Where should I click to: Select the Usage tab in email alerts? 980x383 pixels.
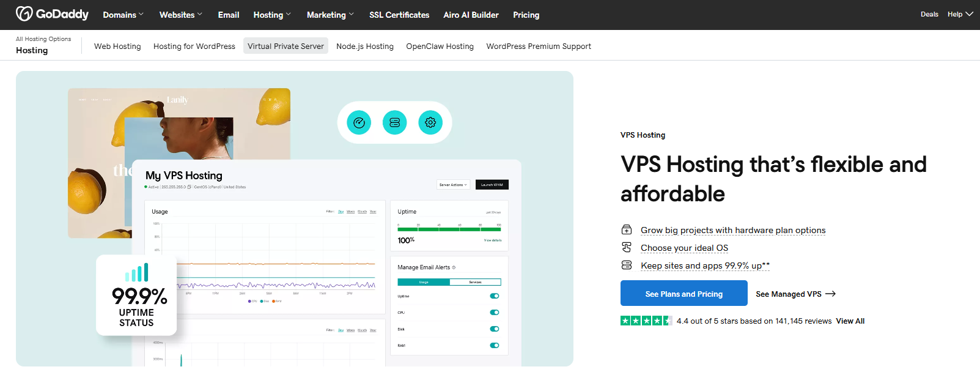(424, 282)
